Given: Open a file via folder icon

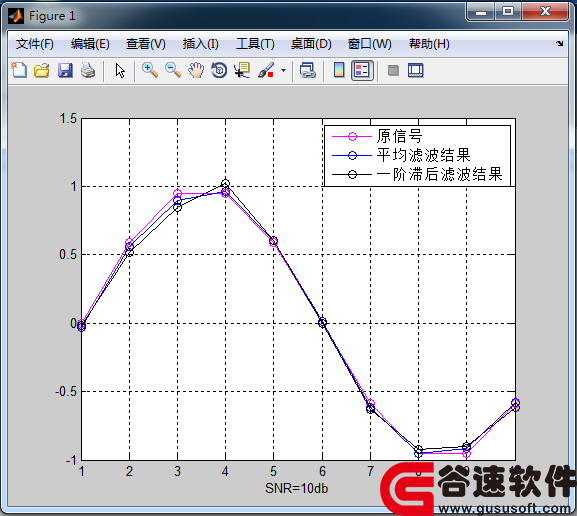Looking at the screenshot, I should click(x=42, y=70).
